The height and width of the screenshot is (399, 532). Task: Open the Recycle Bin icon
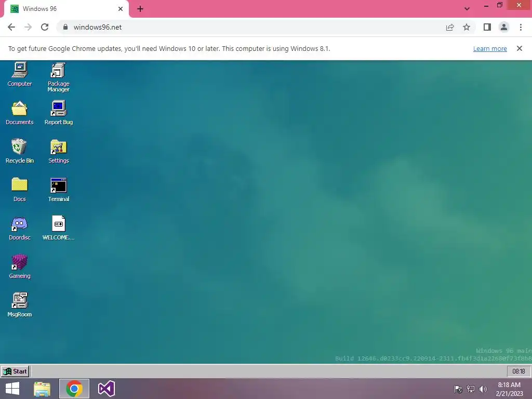(19, 151)
